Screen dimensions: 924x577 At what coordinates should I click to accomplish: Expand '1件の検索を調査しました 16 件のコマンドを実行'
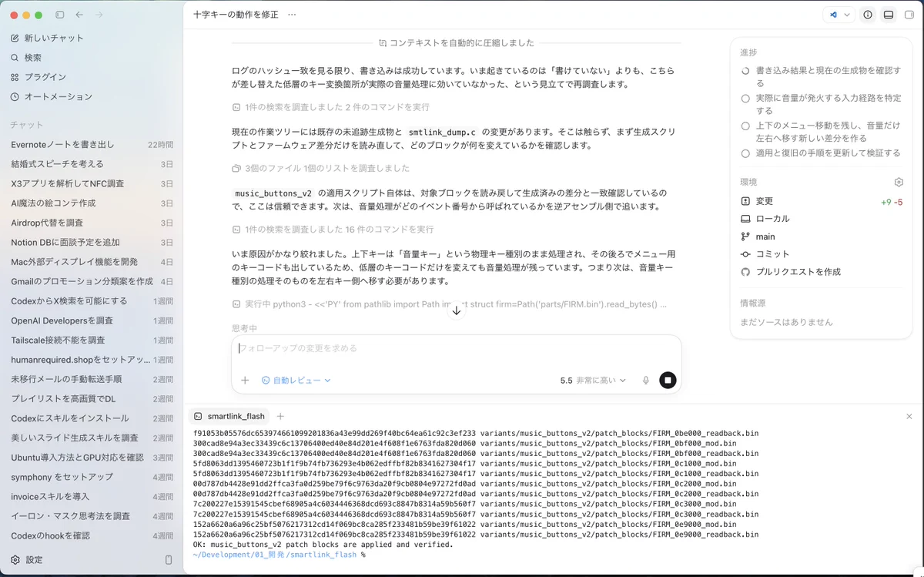click(333, 230)
